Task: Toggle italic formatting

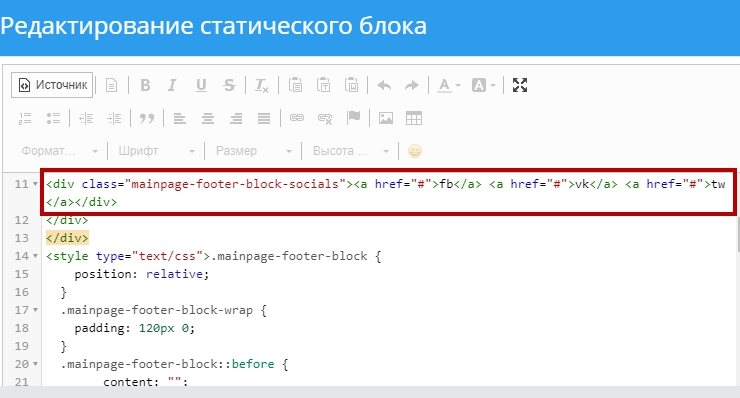Action: tap(173, 85)
